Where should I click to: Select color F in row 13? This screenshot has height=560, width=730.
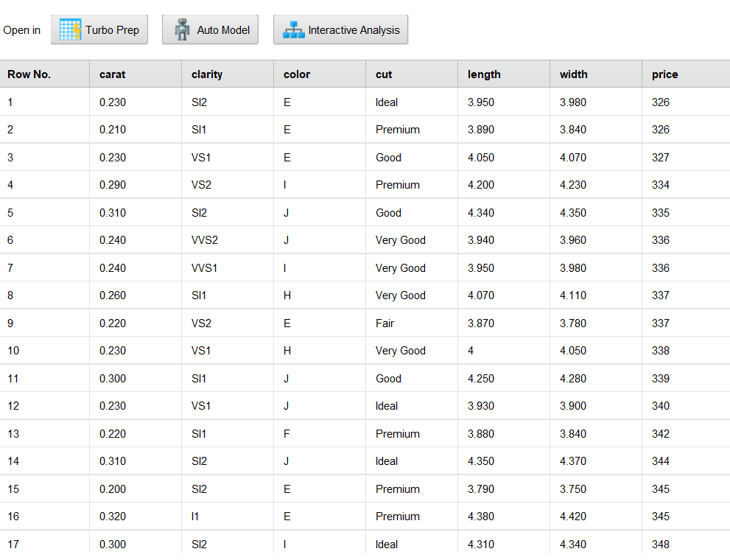pyautogui.click(x=320, y=434)
